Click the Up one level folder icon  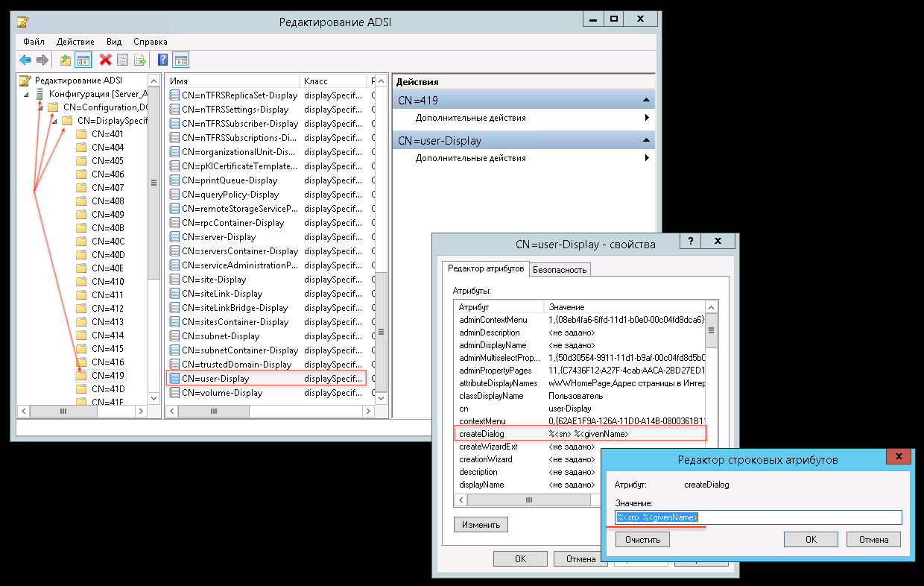click(66, 60)
